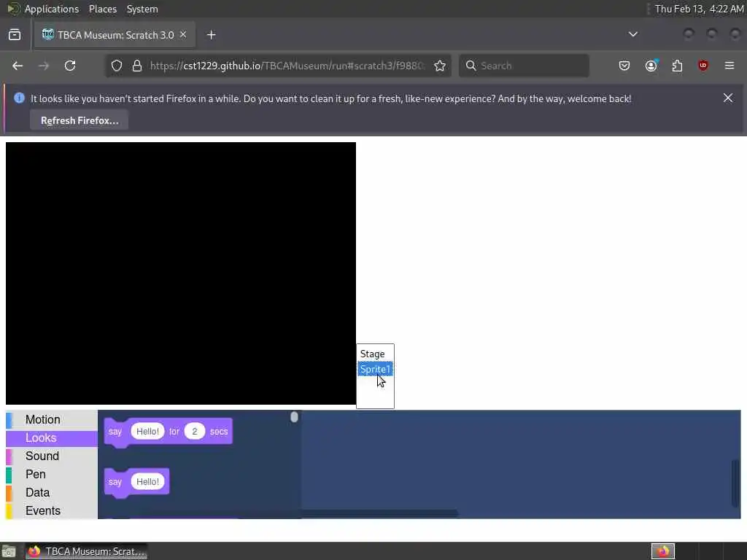Open the Places menu
747x560 pixels.
(103, 9)
